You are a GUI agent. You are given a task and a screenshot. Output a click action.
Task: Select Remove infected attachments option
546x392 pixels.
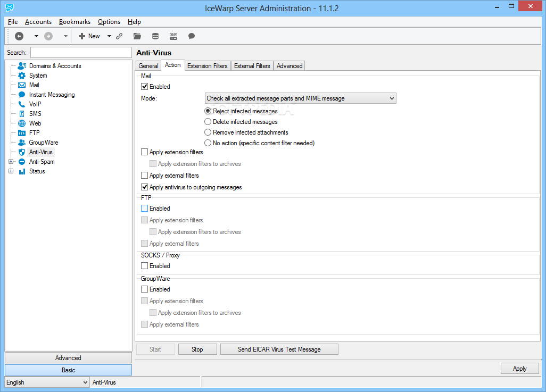pyautogui.click(x=208, y=132)
